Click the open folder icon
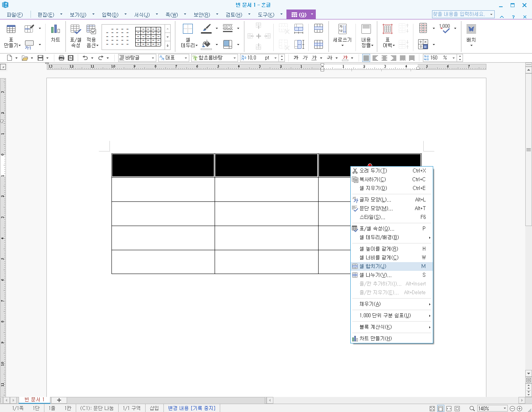Screen dimensions: 532x412 25,58
